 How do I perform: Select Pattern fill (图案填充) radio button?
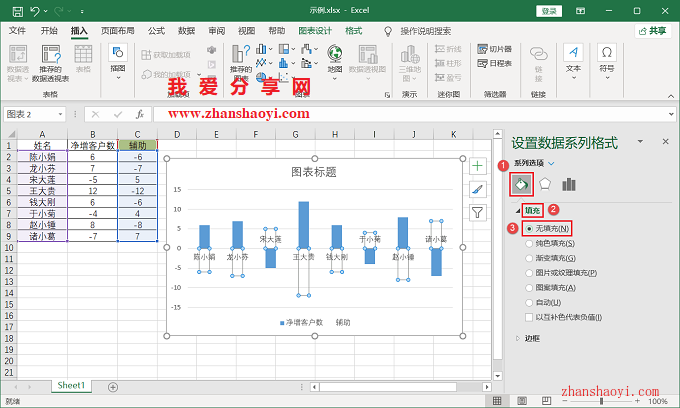529,288
